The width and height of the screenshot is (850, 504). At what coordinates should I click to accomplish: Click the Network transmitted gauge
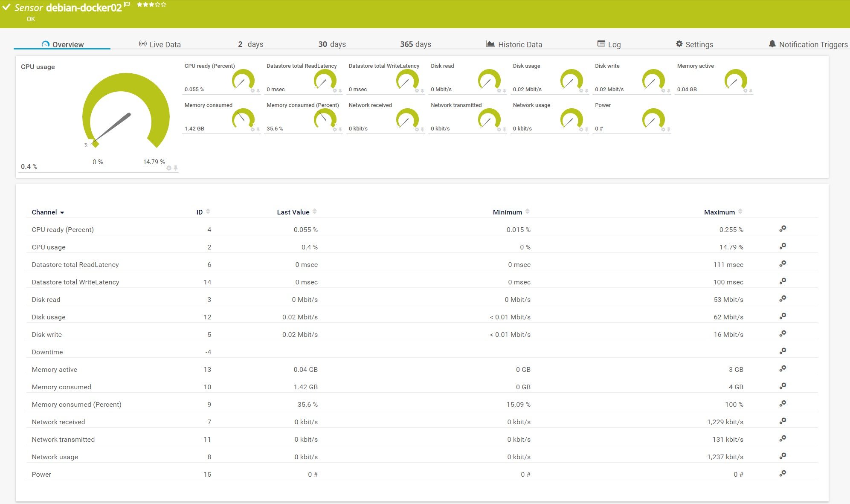489,119
